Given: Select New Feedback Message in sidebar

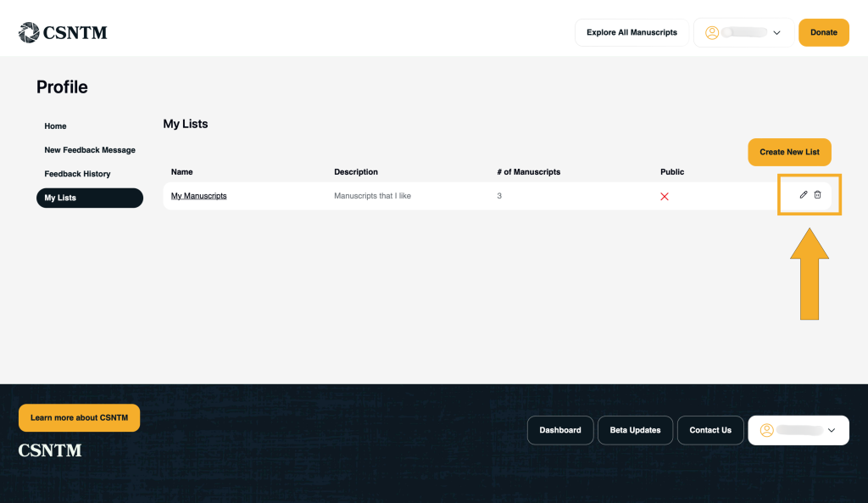Looking at the screenshot, I should [x=90, y=150].
